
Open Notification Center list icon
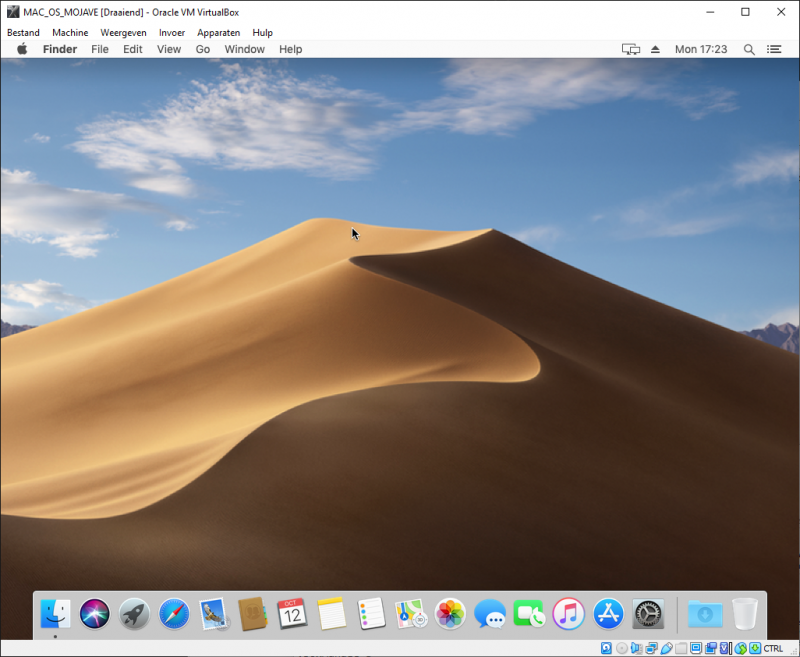coord(774,49)
